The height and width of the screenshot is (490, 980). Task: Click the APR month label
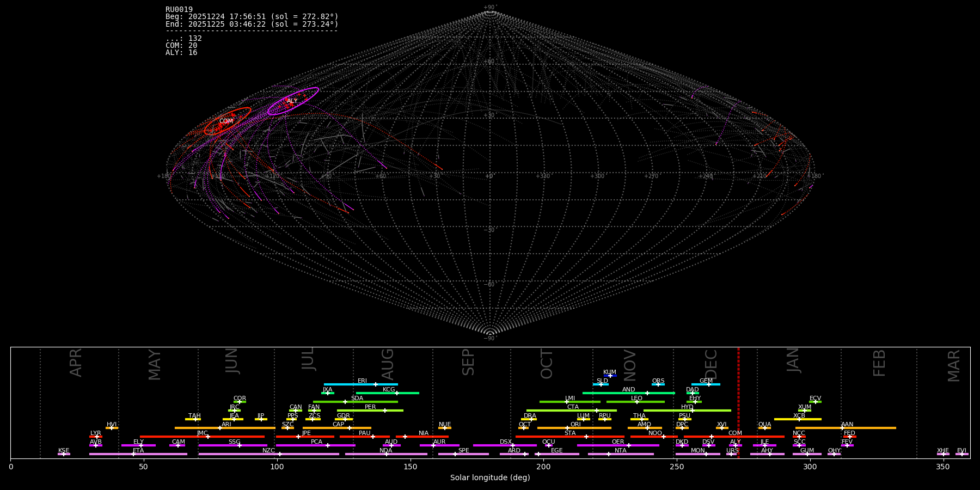(76, 363)
